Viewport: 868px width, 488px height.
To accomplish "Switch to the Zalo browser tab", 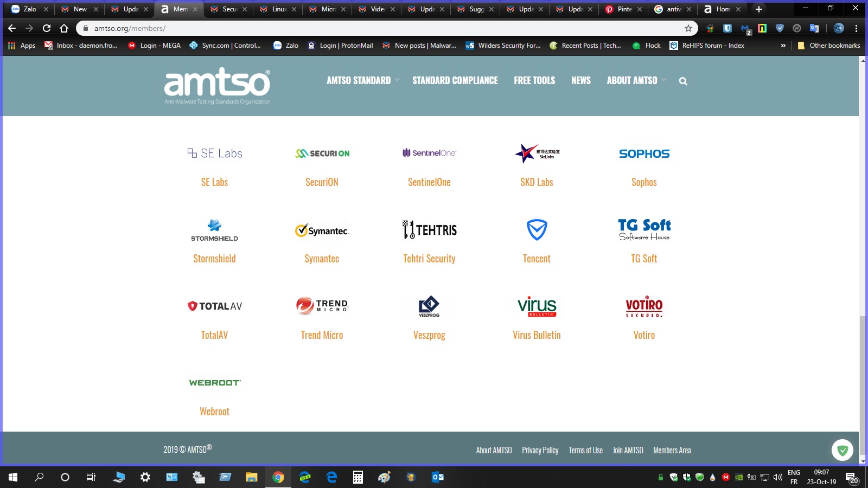I will click(x=30, y=9).
